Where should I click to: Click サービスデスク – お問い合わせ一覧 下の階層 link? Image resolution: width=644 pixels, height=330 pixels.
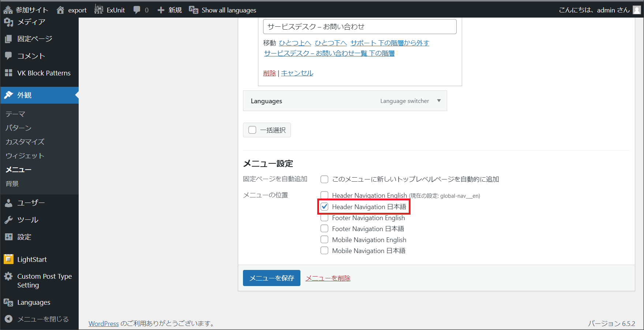[x=329, y=53]
